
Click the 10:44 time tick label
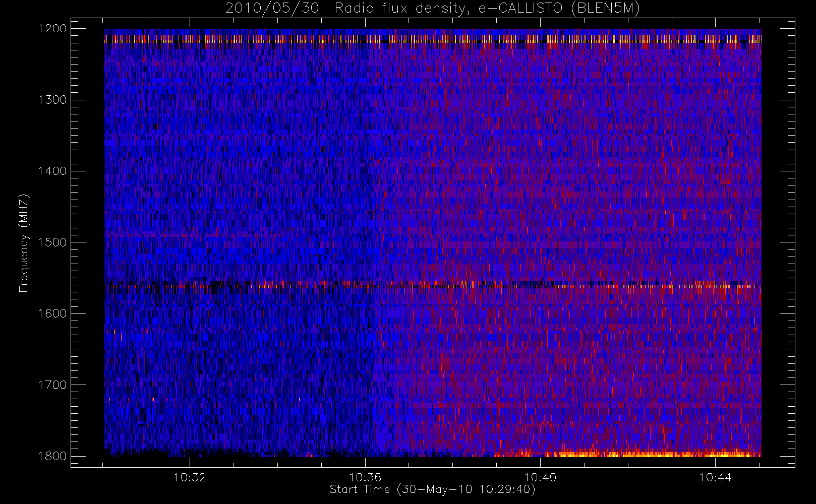(x=716, y=477)
